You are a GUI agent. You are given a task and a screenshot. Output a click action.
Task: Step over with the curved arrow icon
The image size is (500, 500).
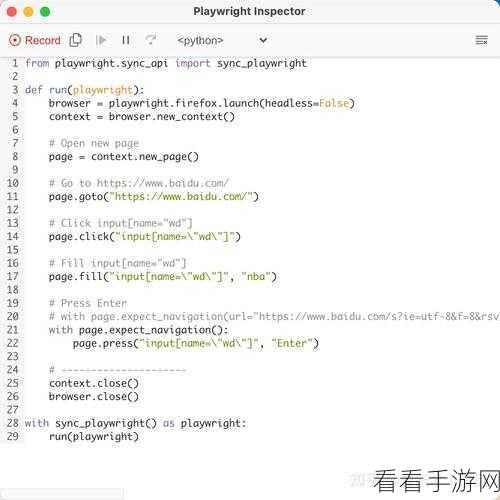(x=151, y=40)
